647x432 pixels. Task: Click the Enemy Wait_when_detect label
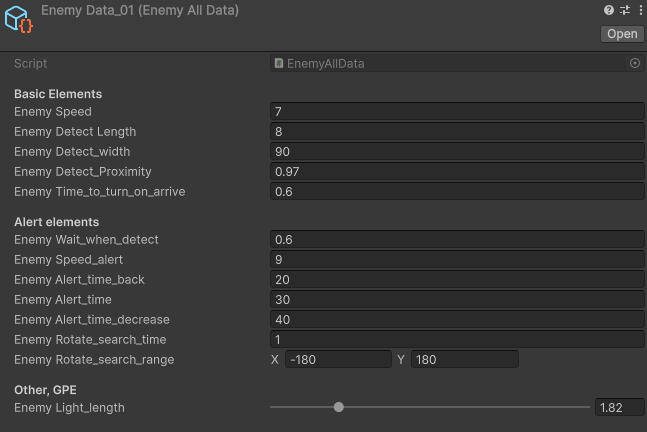click(x=86, y=240)
